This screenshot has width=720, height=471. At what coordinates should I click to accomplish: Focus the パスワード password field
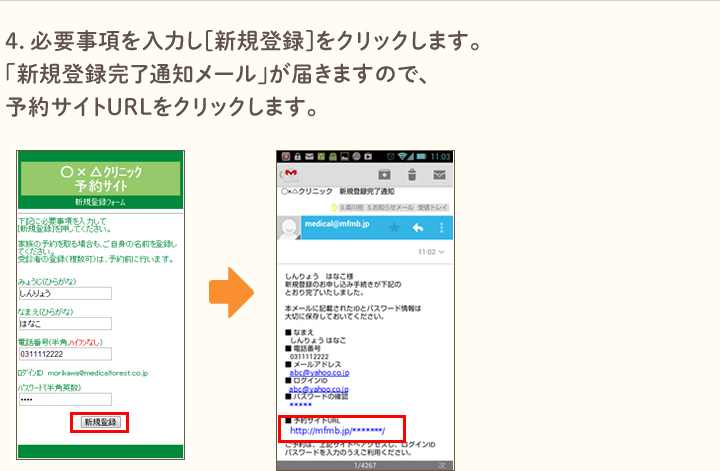[64, 399]
